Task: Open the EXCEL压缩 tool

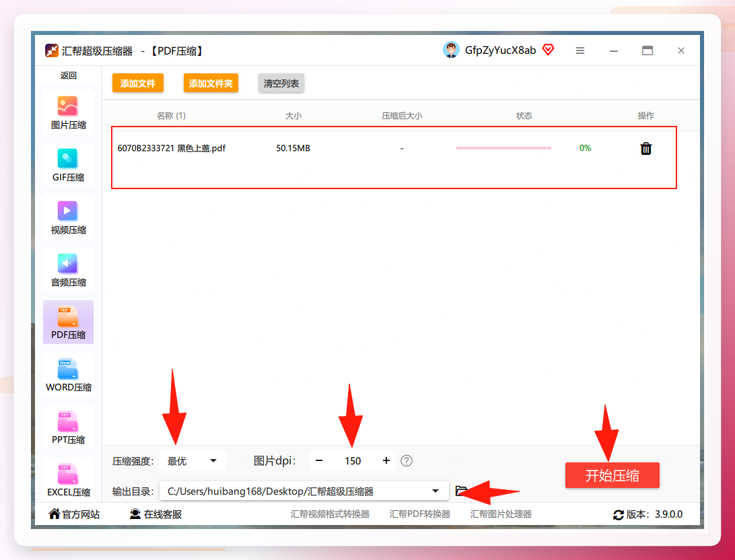Action: click(69, 480)
